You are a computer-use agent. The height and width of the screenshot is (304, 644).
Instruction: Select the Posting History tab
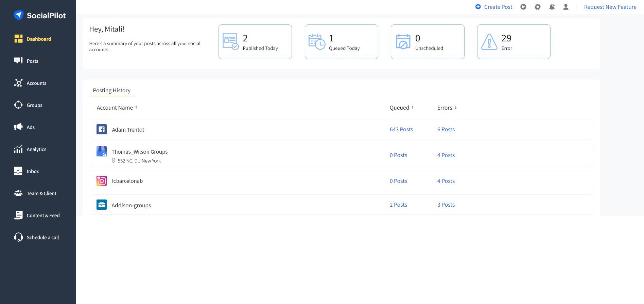click(111, 90)
